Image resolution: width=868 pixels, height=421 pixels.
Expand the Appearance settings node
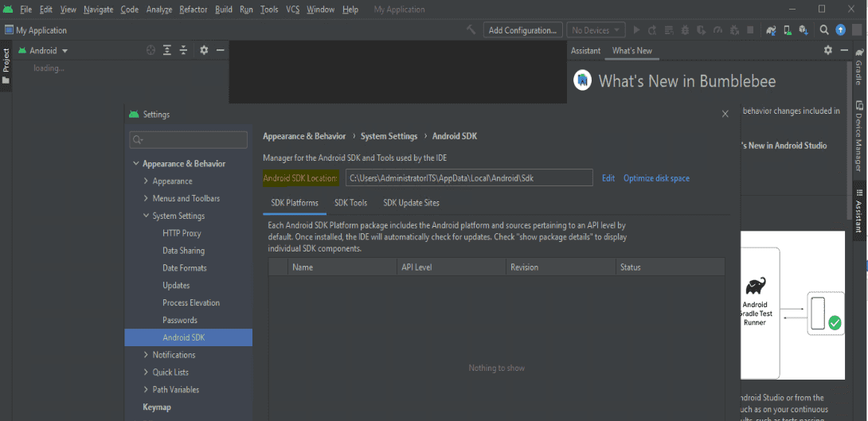147,181
